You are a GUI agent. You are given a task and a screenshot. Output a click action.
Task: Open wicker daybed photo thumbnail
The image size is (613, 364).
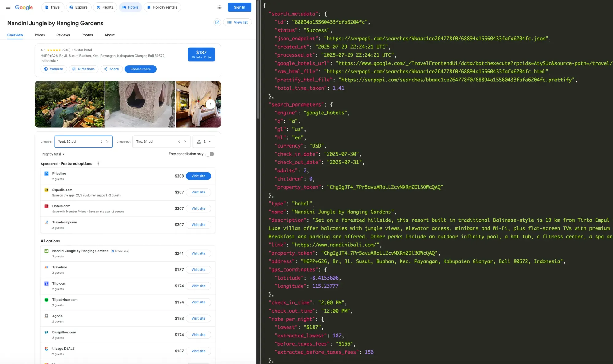(x=140, y=104)
